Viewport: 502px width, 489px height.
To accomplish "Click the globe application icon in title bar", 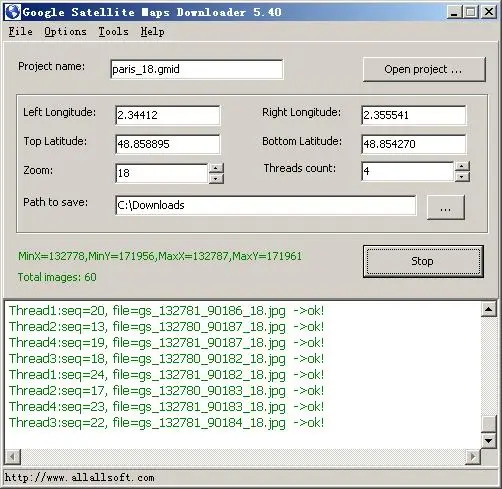I will [13, 12].
